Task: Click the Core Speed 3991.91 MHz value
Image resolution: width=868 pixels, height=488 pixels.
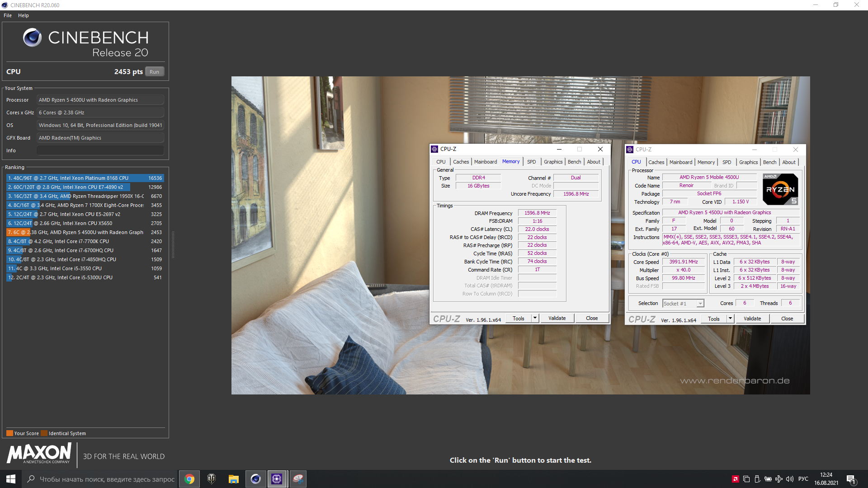Action: pyautogui.click(x=684, y=262)
